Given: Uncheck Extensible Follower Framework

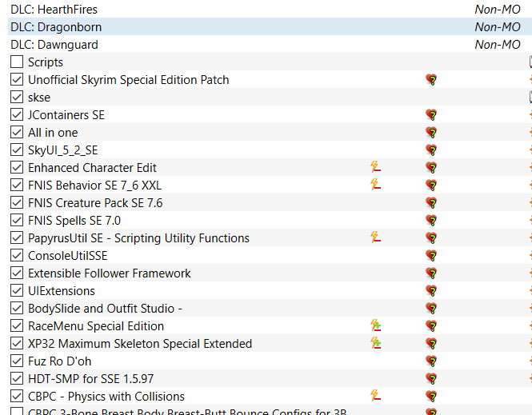Looking at the screenshot, I should [17, 273].
